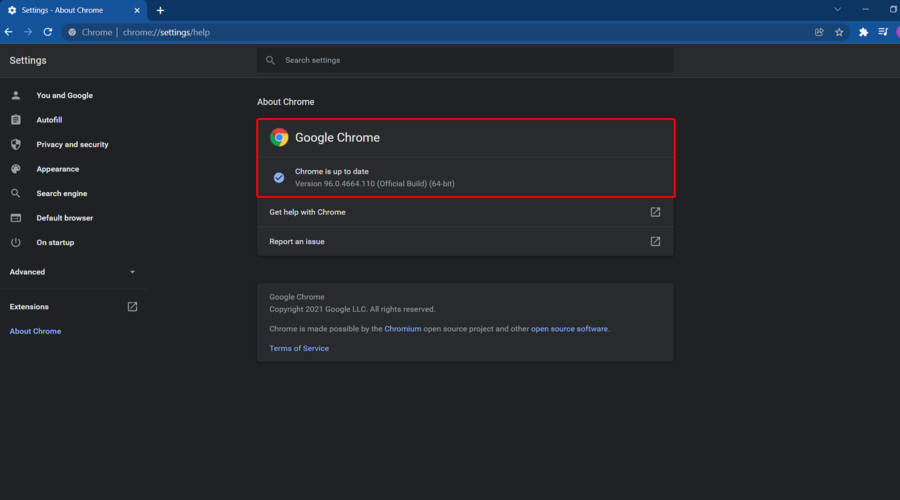
Task: Open a new tab with plus button
Action: point(160,10)
